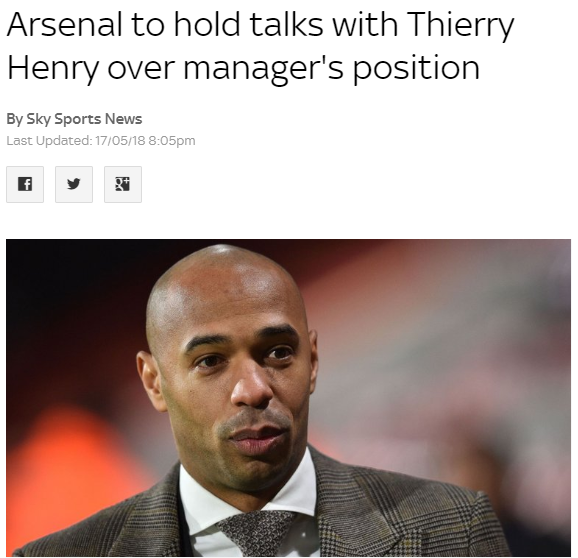Click the word "Arsenal" in the headline
The height and width of the screenshot is (558, 578).
(65, 25)
